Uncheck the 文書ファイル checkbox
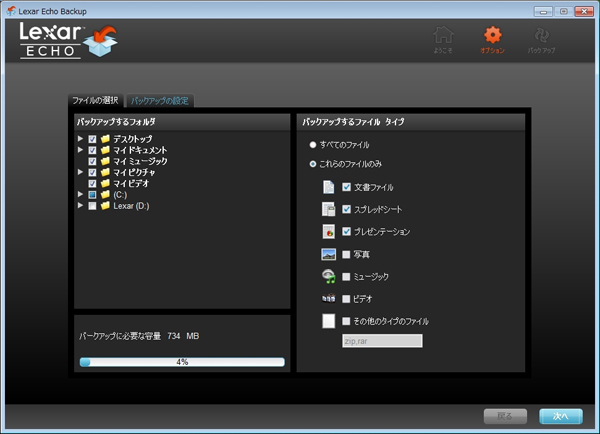Image resolution: width=600 pixels, height=434 pixels. coord(346,187)
